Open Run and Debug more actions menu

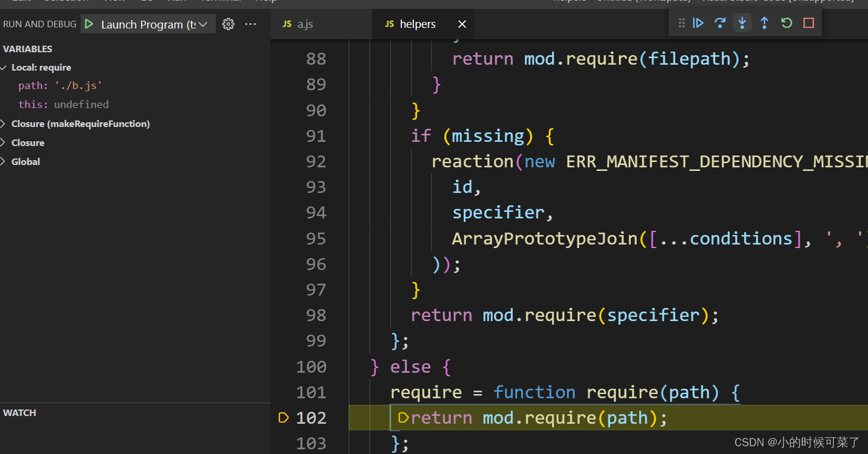click(251, 24)
